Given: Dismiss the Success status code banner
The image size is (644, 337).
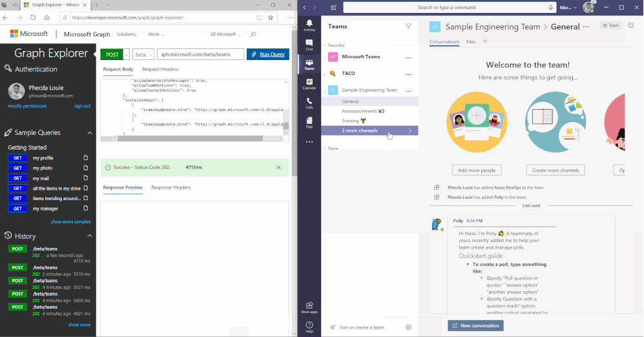Looking at the screenshot, I should 278,167.
